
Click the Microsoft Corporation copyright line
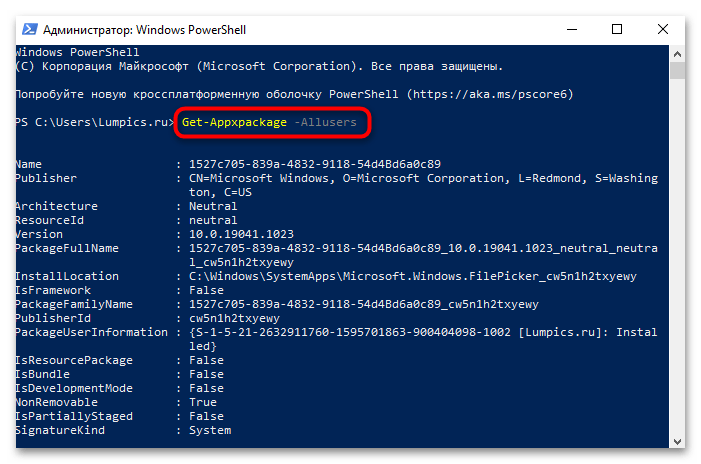259,66
